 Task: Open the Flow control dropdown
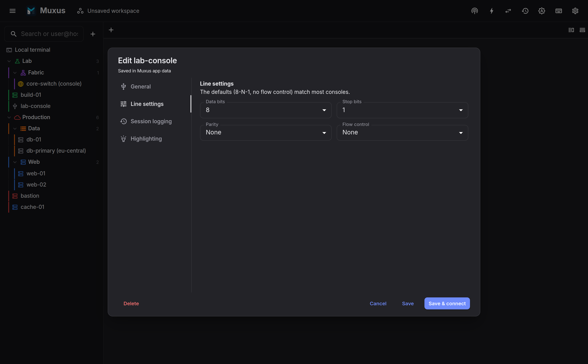coord(402,133)
